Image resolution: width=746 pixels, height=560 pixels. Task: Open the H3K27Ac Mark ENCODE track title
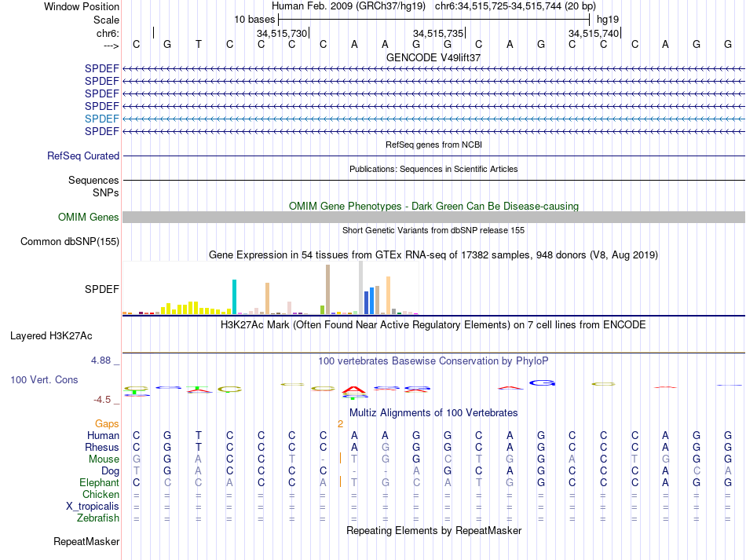point(433,325)
